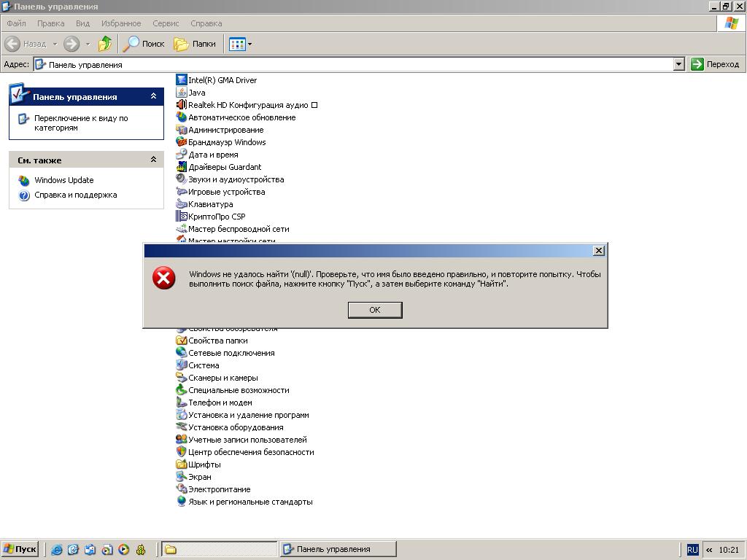747x560 pixels.
Task: Collapse the Панель управления side panel
Action: click(153, 96)
